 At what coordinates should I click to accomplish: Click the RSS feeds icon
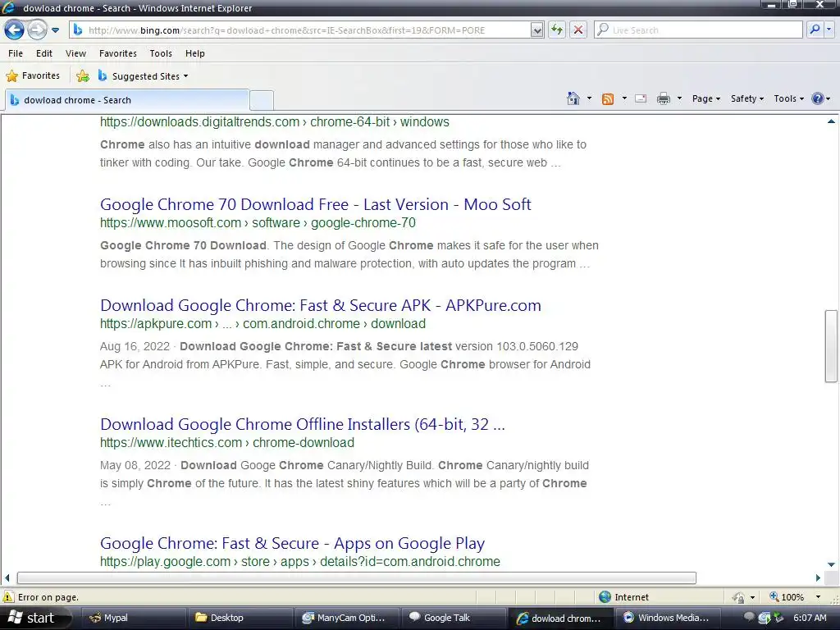point(608,98)
